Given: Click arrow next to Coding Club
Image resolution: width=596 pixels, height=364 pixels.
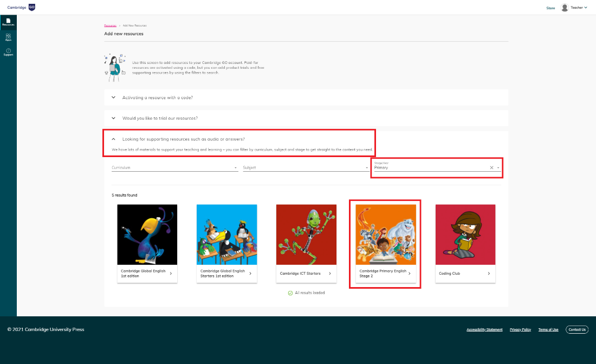Looking at the screenshot, I should (489, 274).
